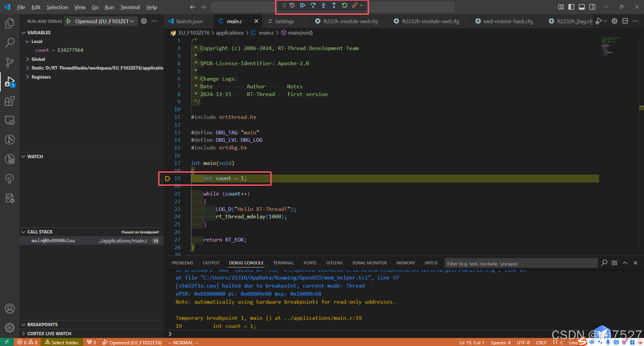Toggle the bottom panel visibility
644x346 pixels.
click(x=582, y=7)
